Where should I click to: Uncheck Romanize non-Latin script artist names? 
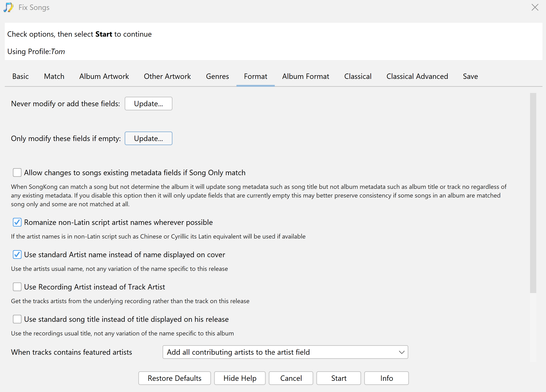tap(17, 222)
